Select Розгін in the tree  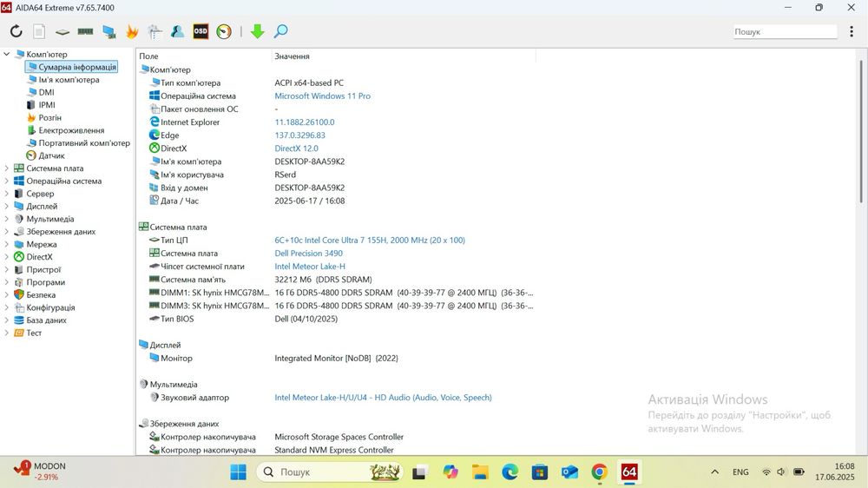click(x=49, y=118)
